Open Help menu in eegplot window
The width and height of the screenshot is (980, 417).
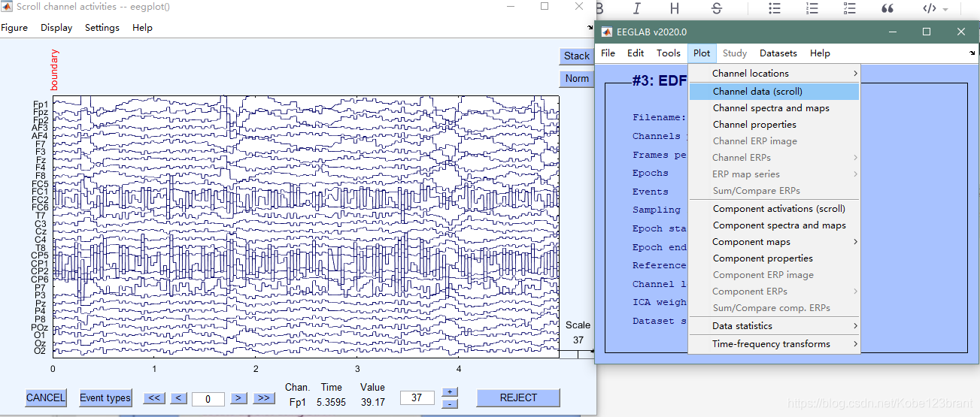pos(142,28)
